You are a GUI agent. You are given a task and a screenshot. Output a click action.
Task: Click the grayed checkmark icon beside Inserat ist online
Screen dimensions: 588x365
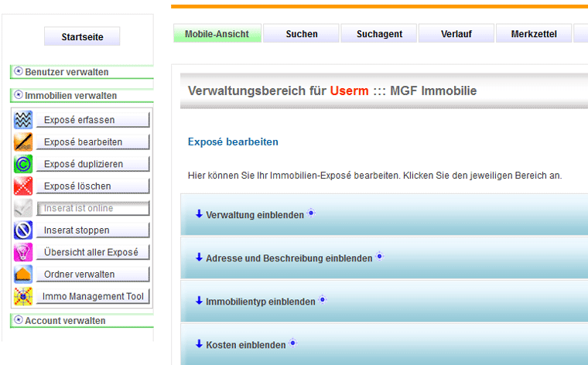tap(23, 208)
